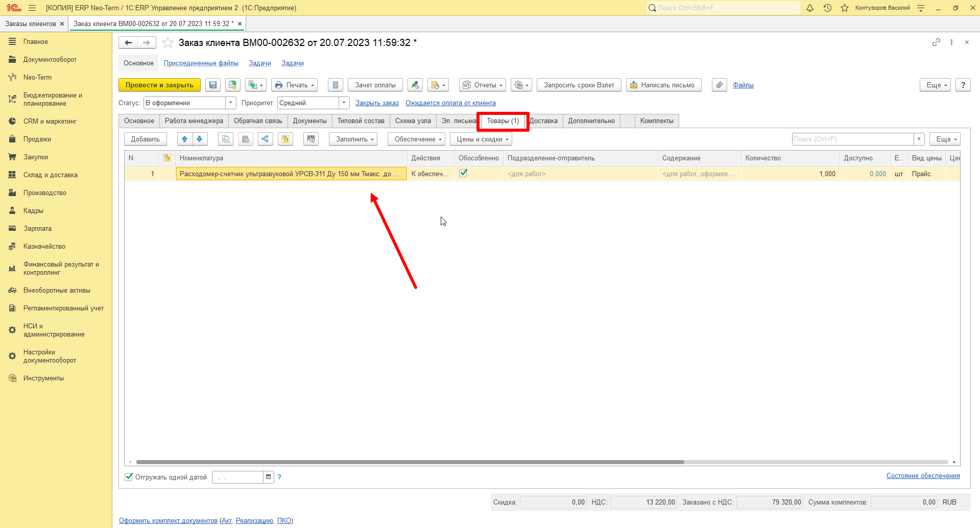
Task: Open the gear settings dropdown icon
Action: tap(521, 85)
